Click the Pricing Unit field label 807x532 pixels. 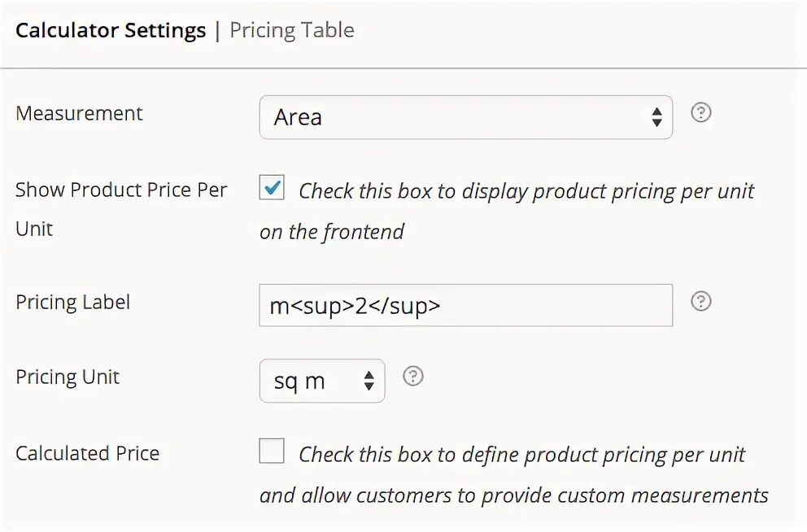[68, 377]
